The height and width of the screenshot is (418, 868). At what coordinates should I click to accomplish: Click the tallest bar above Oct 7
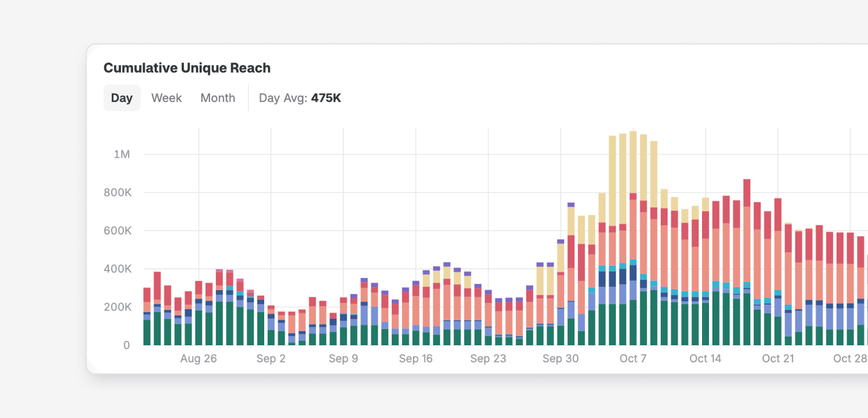pos(633,238)
